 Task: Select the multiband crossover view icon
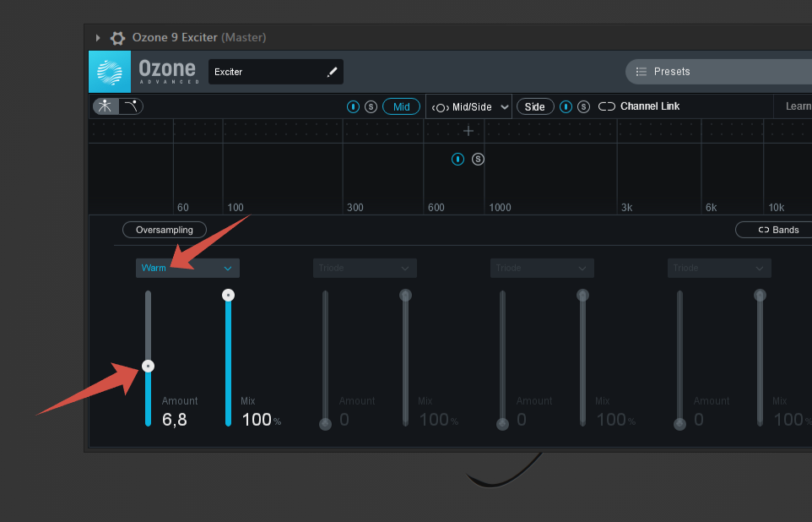(x=106, y=106)
